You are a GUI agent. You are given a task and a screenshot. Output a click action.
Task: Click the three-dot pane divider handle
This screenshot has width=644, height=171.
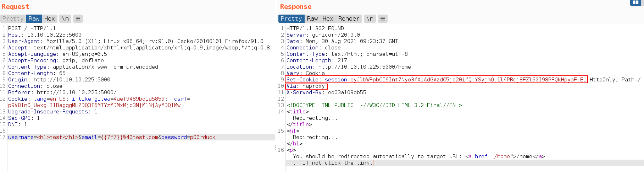click(x=276, y=148)
